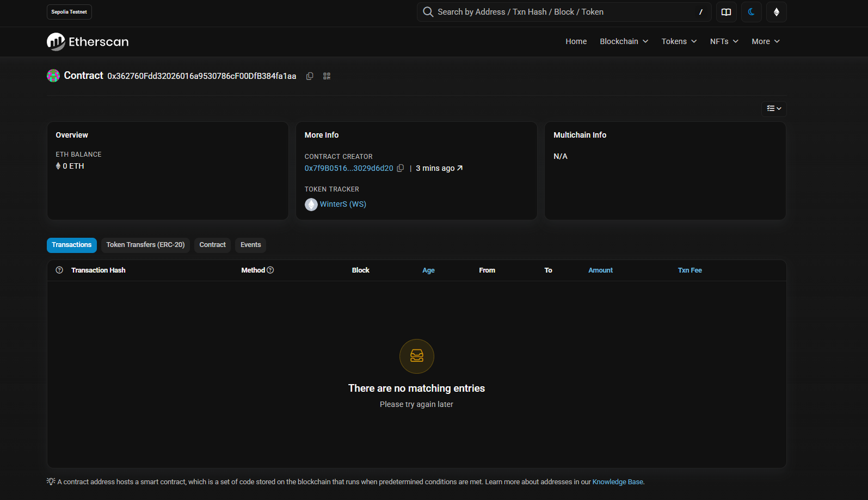The height and width of the screenshot is (500, 868).
Task: Click the Txn Fee column header
Action: coord(690,270)
